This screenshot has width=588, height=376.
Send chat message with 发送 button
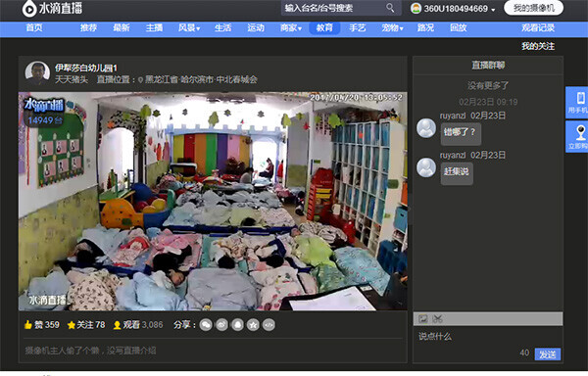pyautogui.click(x=548, y=353)
